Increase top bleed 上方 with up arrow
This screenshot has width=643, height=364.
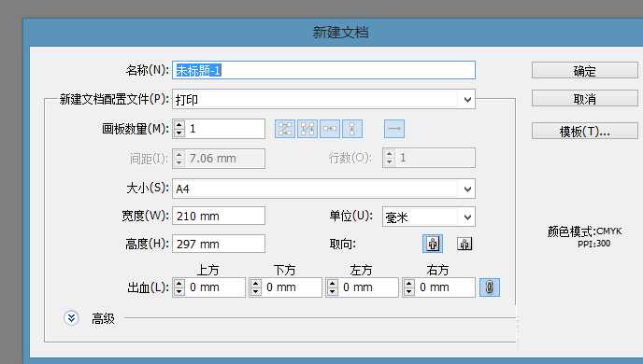tap(179, 283)
